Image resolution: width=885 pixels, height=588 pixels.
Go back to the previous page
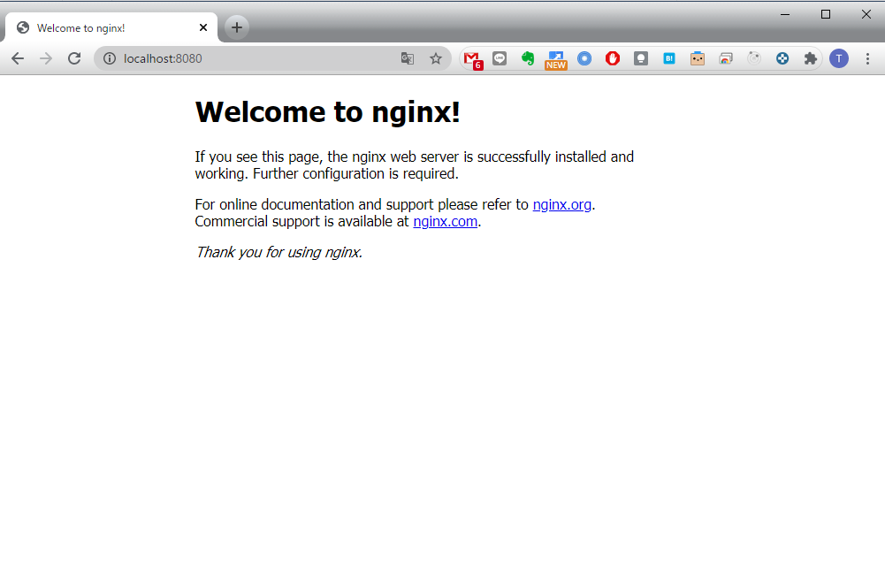point(18,58)
